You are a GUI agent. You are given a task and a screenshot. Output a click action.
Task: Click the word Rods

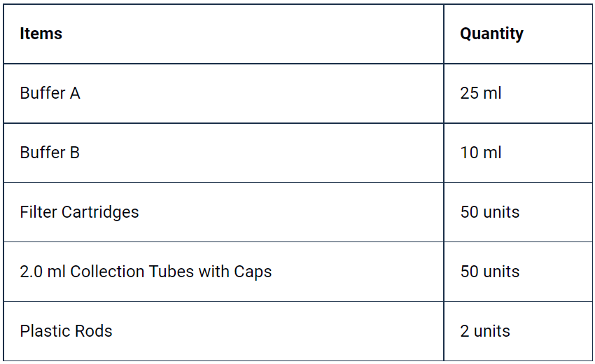(x=93, y=331)
